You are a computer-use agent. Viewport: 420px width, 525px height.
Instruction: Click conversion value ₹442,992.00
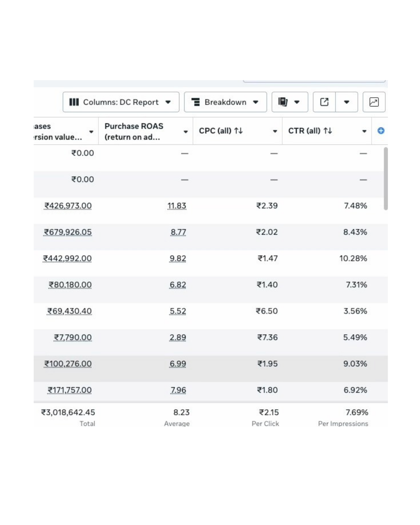67,258
